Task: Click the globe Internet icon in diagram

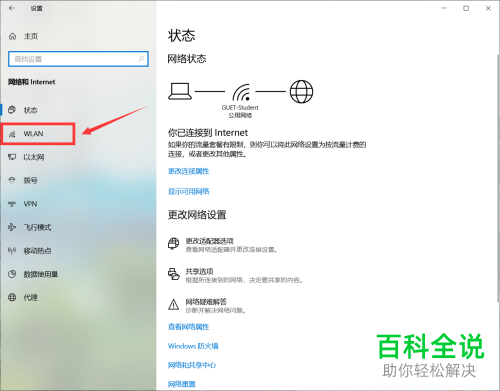Action: coord(301,91)
